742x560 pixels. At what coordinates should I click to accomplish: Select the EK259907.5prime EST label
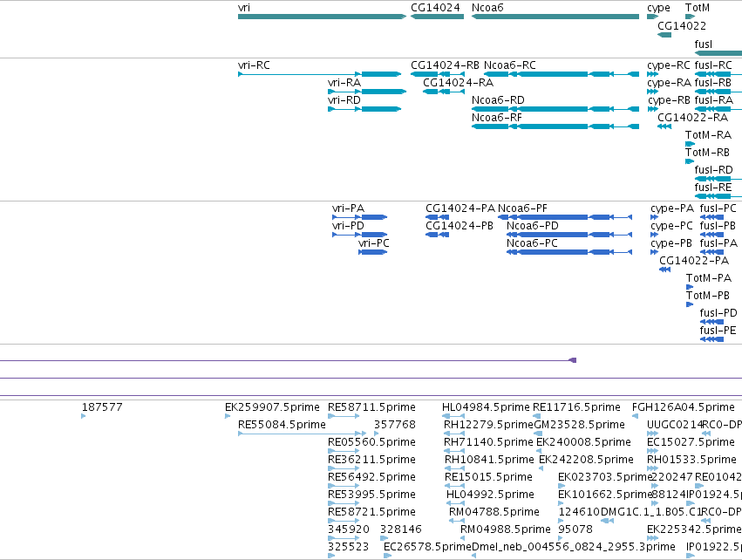(x=273, y=407)
